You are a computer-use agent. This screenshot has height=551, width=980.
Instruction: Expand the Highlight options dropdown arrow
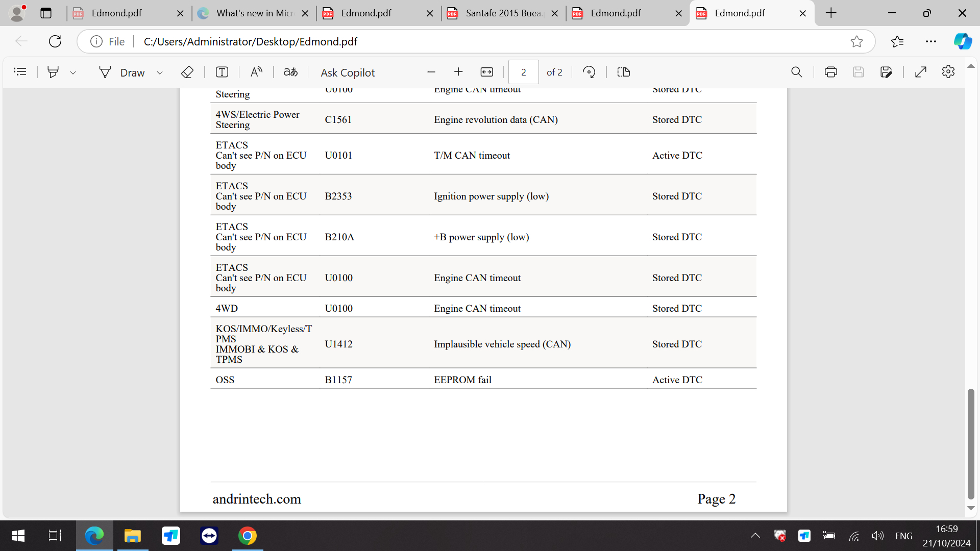[73, 72]
